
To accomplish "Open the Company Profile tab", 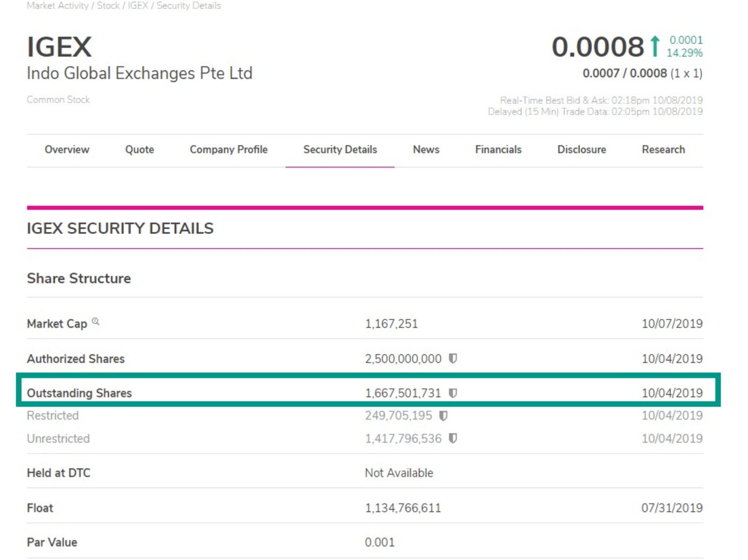I will pos(229,149).
